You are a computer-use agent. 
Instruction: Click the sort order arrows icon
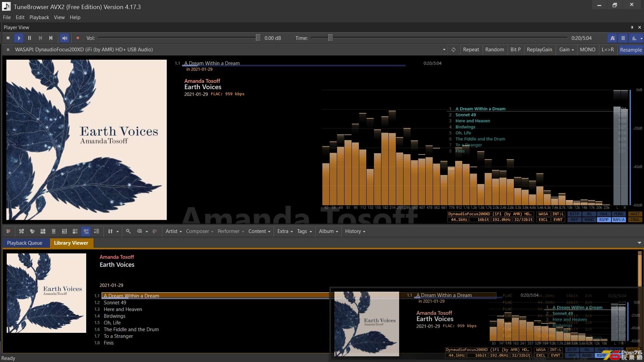(110, 231)
